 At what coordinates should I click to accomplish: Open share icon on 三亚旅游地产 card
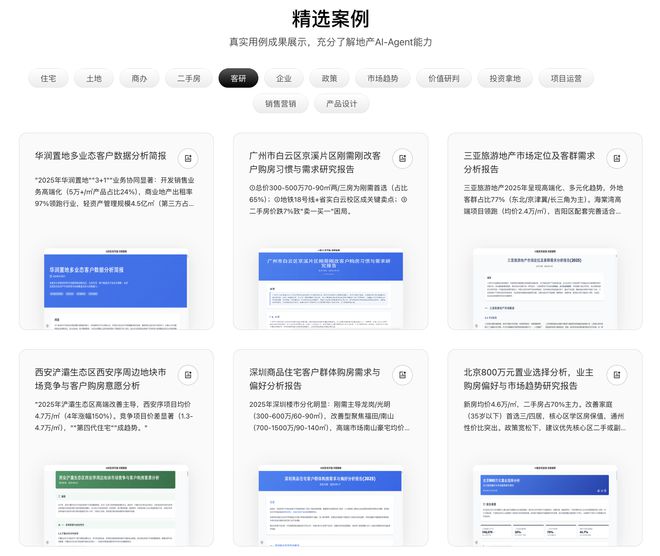pos(617,159)
